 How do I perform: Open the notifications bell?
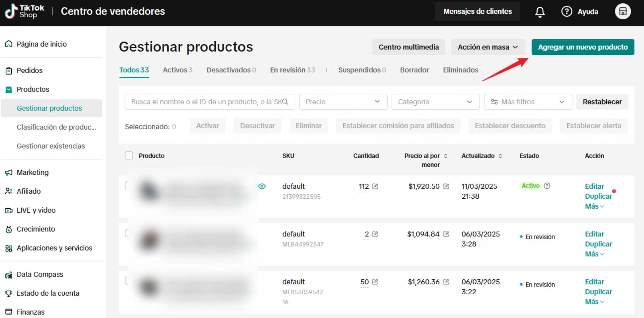(x=540, y=12)
